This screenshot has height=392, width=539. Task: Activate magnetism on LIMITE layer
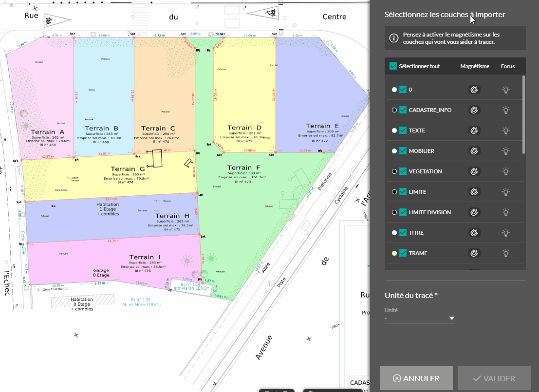pyautogui.click(x=473, y=192)
